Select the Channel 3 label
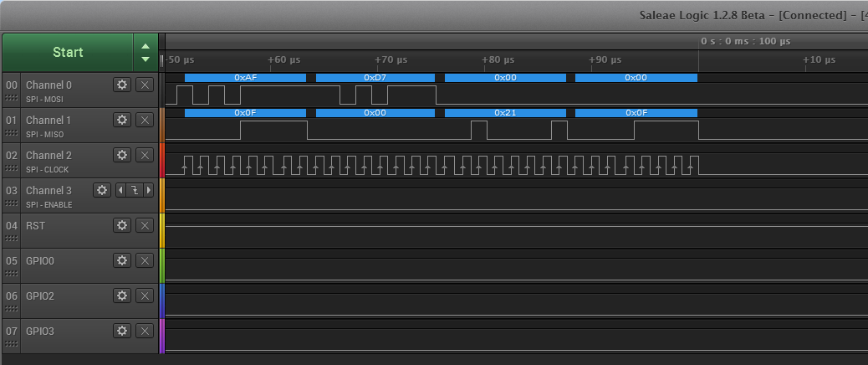 tap(49, 191)
